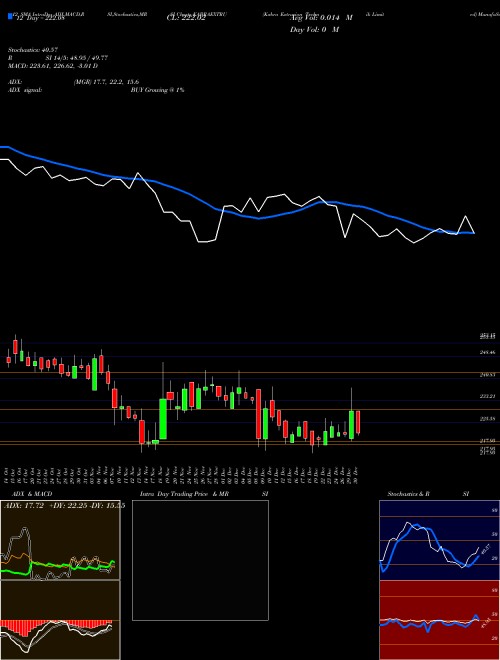Click the last red candlestick on the chart

[358, 422]
